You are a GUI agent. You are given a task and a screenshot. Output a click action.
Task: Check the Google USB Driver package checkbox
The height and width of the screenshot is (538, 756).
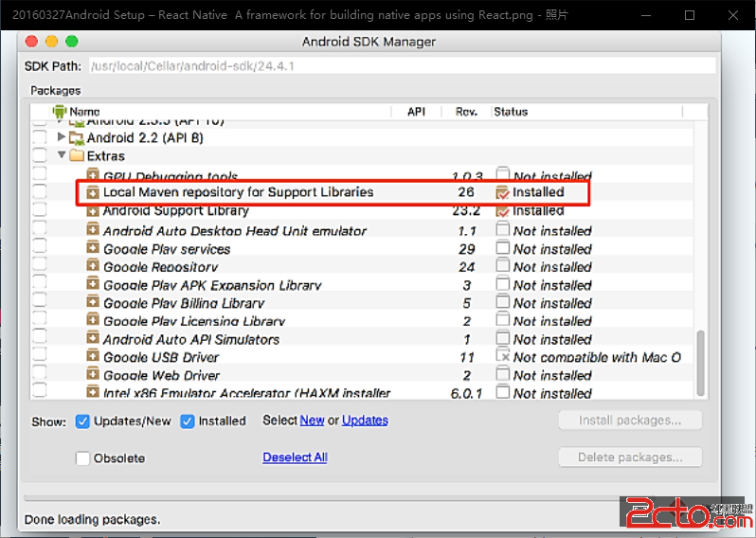pos(40,354)
